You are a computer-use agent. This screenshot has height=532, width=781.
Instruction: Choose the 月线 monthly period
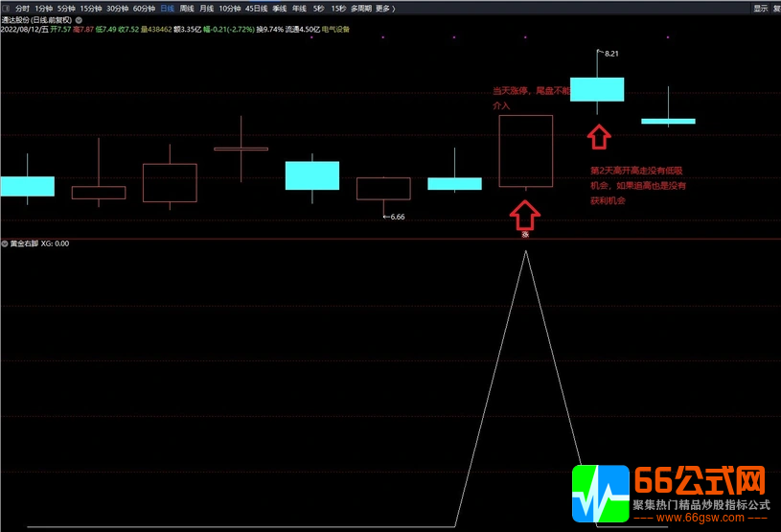(206, 8)
